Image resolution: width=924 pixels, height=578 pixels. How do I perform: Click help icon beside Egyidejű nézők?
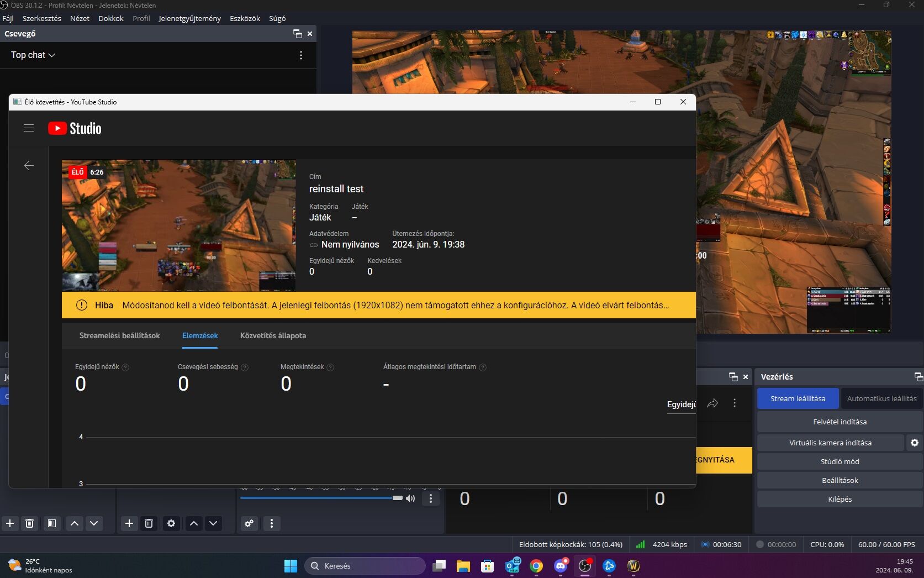tap(125, 367)
